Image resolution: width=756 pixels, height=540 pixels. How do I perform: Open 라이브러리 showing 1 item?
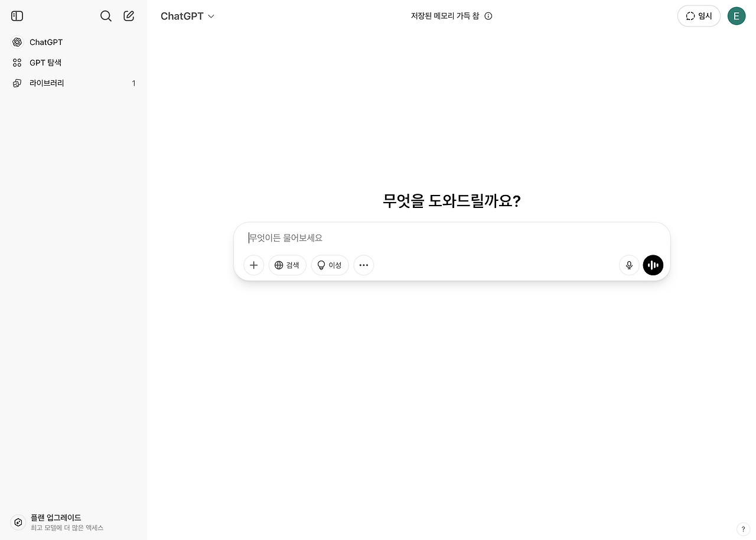[x=47, y=83]
